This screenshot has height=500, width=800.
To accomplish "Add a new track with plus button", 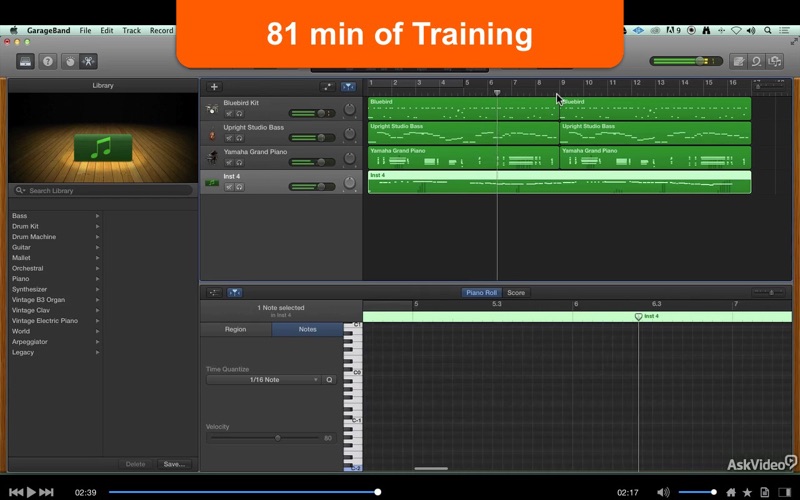I will (214, 87).
